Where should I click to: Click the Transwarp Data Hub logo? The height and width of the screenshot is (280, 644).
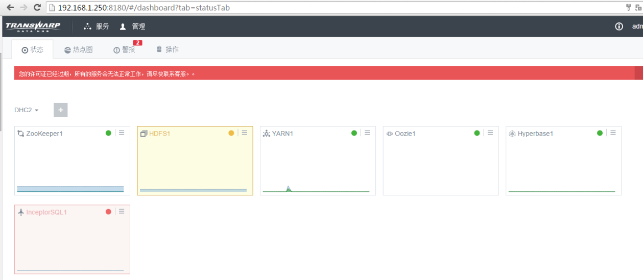click(x=33, y=27)
